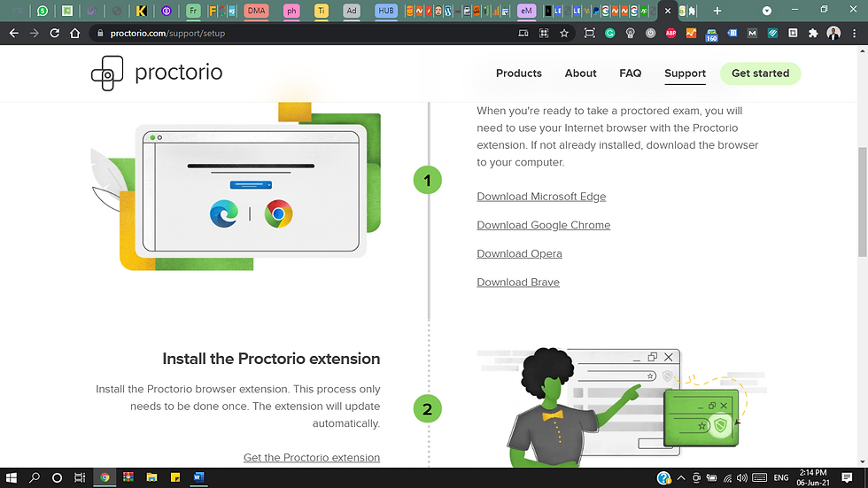This screenshot has width=868, height=488.
Task: Click the Proctorio logo in header
Action: (157, 73)
